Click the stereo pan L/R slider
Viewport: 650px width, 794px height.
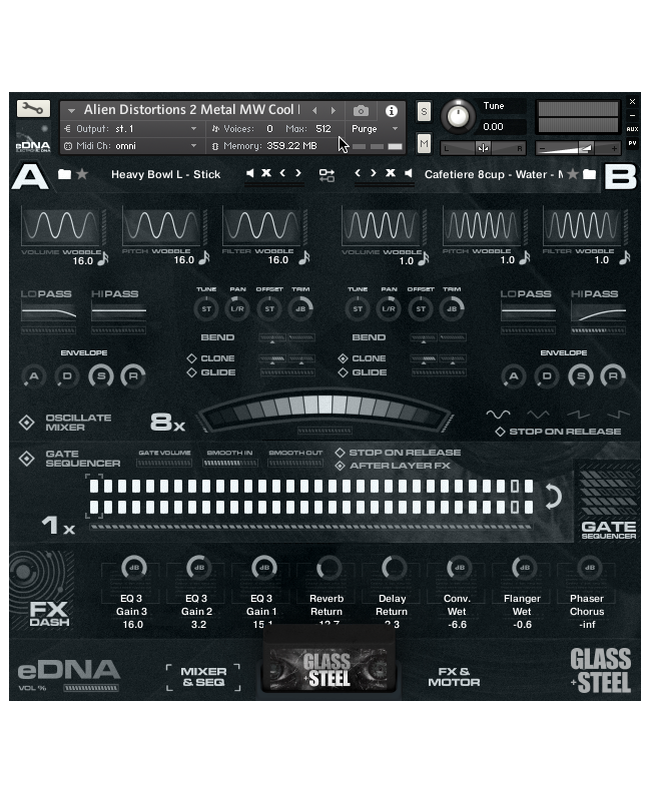point(483,148)
